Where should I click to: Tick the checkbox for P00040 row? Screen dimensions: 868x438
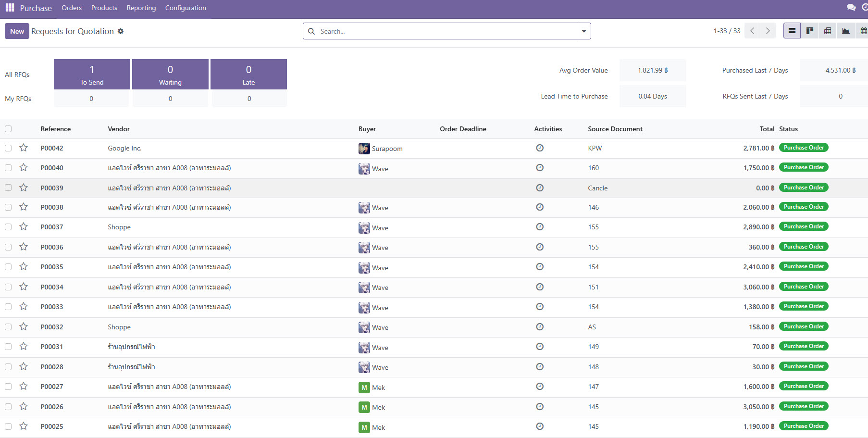tap(8, 168)
